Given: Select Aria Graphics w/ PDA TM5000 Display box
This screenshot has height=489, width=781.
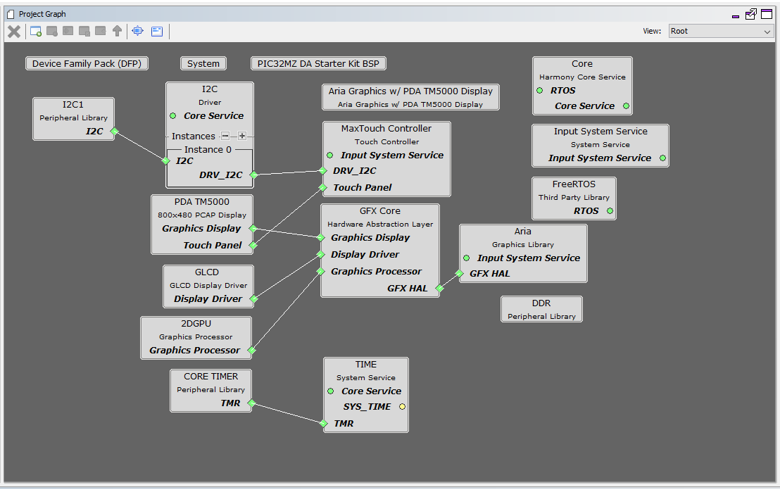Looking at the screenshot, I should [410, 97].
